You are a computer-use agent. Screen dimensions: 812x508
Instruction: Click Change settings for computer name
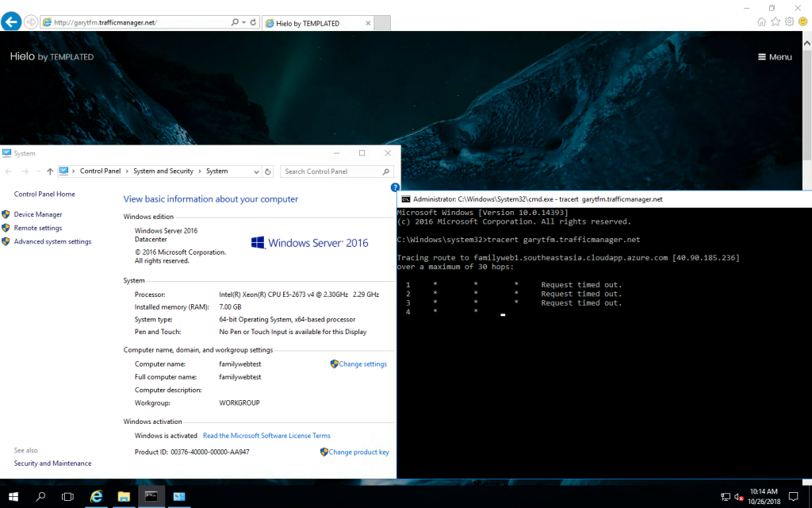click(x=362, y=364)
